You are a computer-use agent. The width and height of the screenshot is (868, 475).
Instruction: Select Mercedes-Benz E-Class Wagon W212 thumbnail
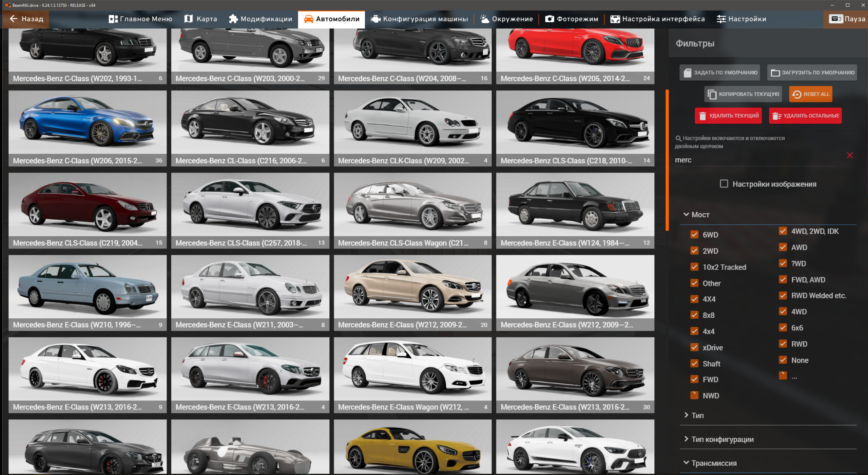tap(412, 375)
